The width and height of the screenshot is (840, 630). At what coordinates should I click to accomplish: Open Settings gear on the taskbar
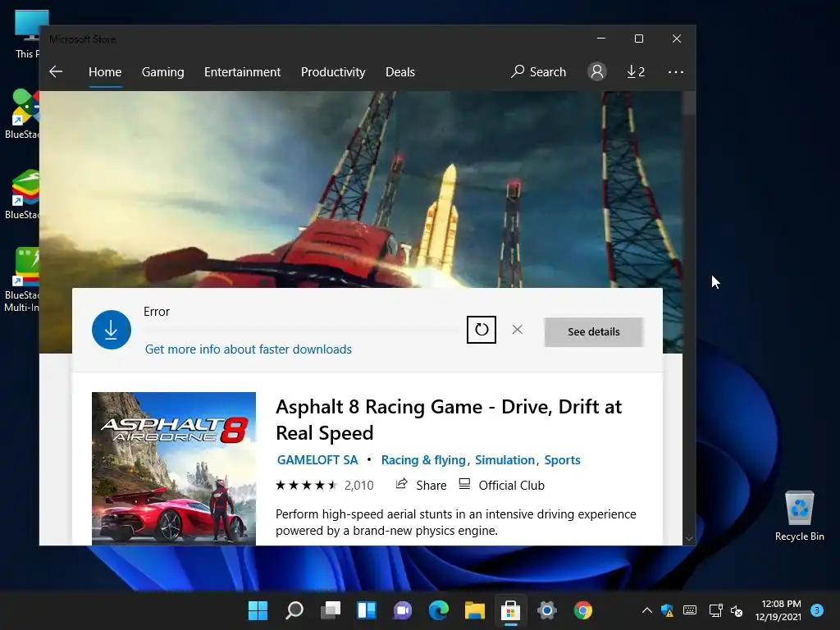click(x=547, y=610)
